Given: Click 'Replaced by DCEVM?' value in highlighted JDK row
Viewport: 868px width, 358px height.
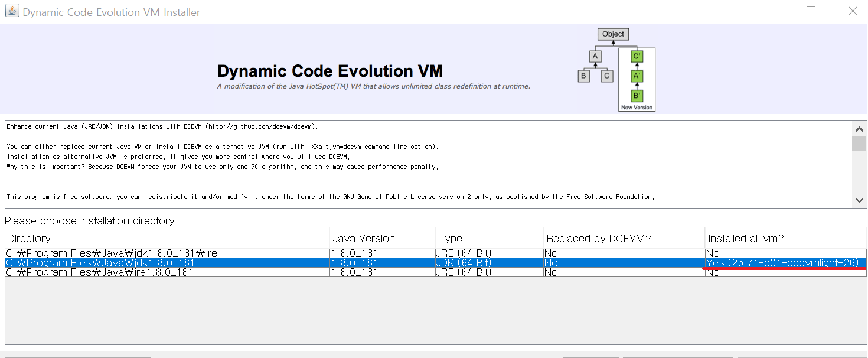Looking at the screenshot, I should 624,263.
